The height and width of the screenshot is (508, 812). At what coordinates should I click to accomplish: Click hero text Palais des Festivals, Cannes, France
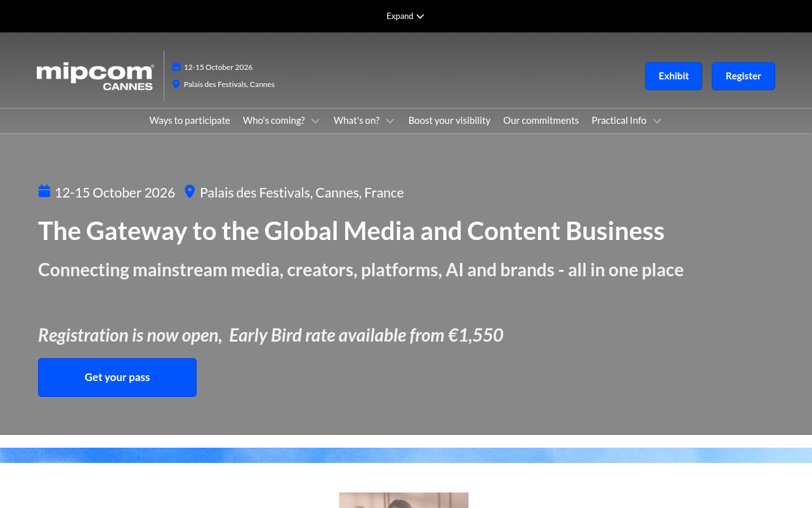[302, 192]
